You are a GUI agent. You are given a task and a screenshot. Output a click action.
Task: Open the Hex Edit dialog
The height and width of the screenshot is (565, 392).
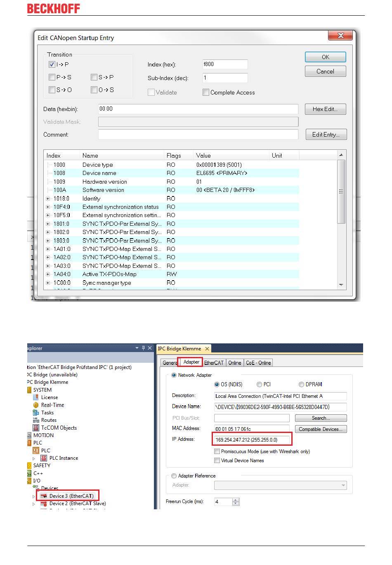(326, 109)
